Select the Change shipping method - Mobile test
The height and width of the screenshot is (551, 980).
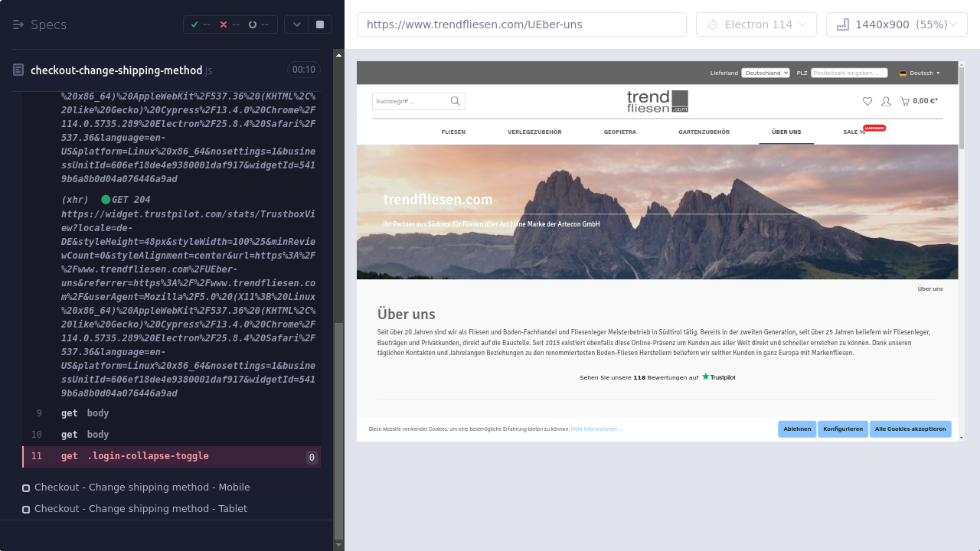point(142,487)
